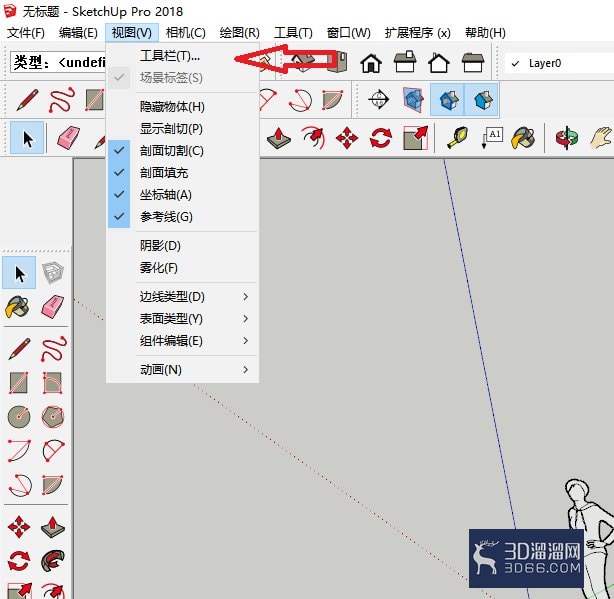Expand 动画(N) submenu
This screenshot has height=599, width=614.
point(182,370)
